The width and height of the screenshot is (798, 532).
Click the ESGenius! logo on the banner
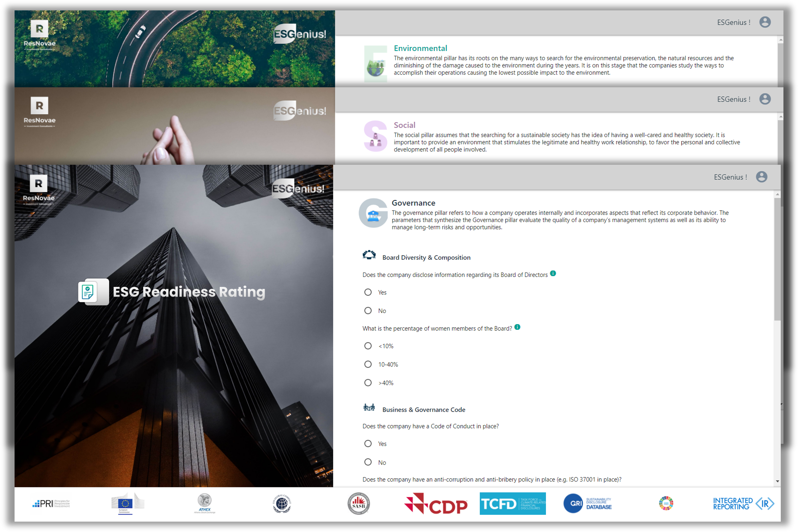(299, 188)
